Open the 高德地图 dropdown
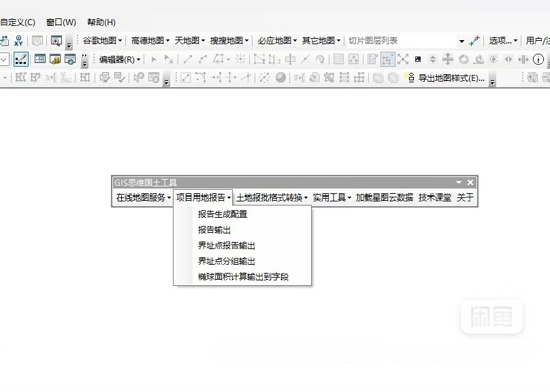 point(150,41)
